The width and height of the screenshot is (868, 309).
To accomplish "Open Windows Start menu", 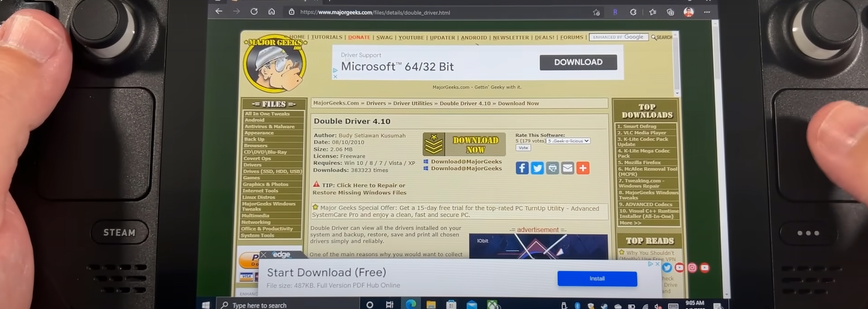I will pos(206,304).
